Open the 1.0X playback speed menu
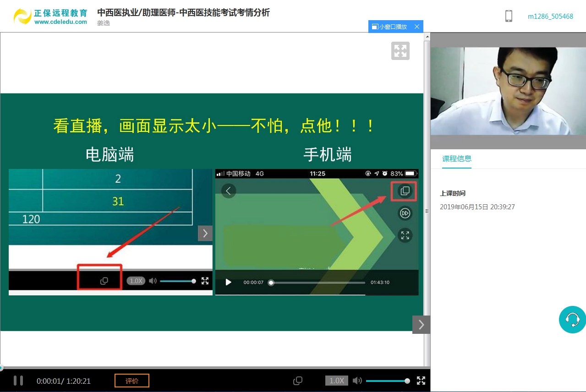 coord(337,381)
